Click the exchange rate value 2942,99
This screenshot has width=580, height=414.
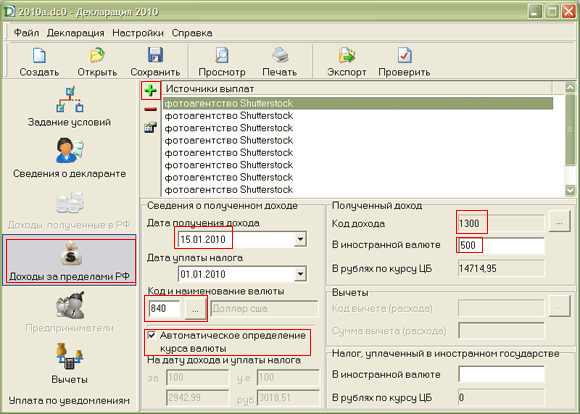coord(198,398)
